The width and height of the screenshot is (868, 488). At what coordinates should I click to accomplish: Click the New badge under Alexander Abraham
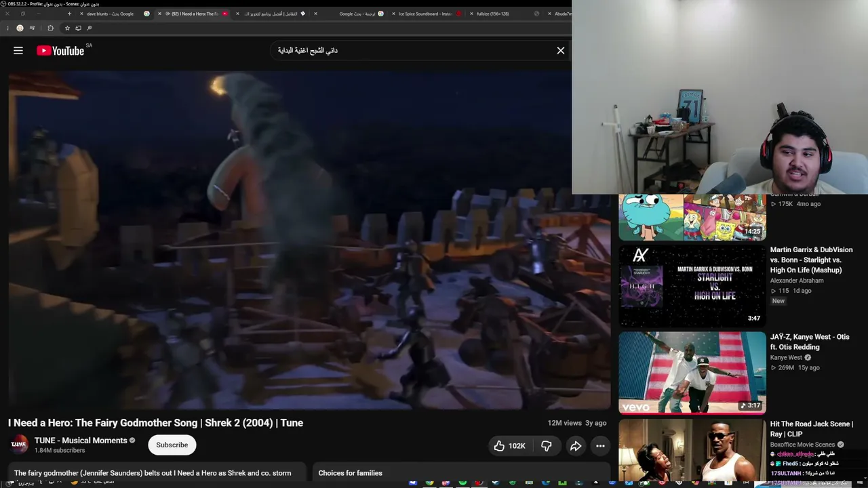pyautogui.click(x=778, y=301)
